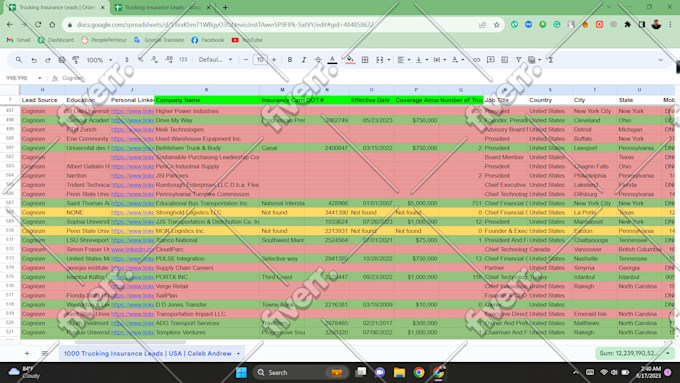This screenshot has width=680, height=383.
Task: Open the Default font family dropdown
Action: coord(216,60)
